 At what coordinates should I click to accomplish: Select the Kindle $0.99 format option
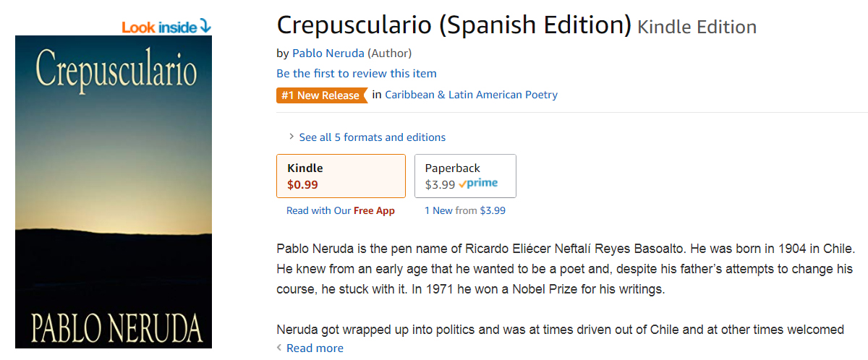click(x=341, y=176)
